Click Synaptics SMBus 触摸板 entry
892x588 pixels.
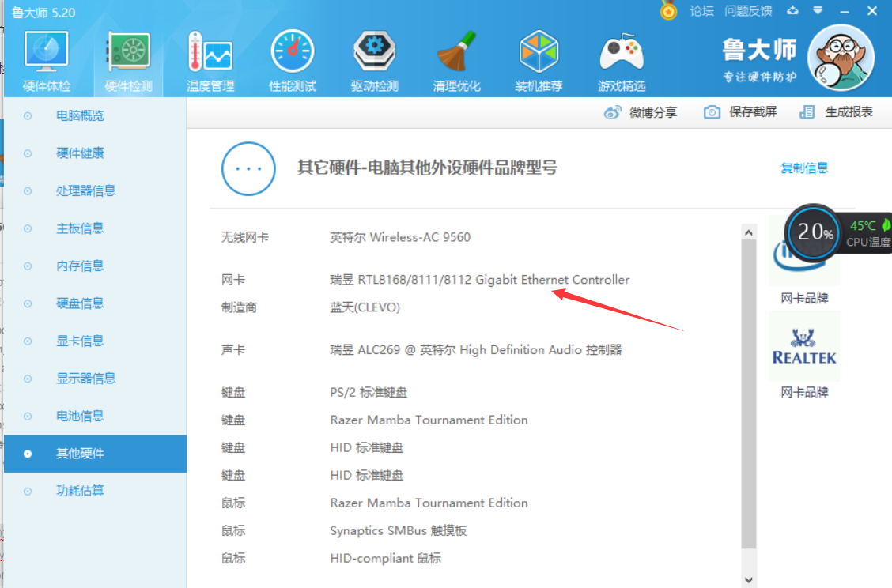[x=399, y=531]
